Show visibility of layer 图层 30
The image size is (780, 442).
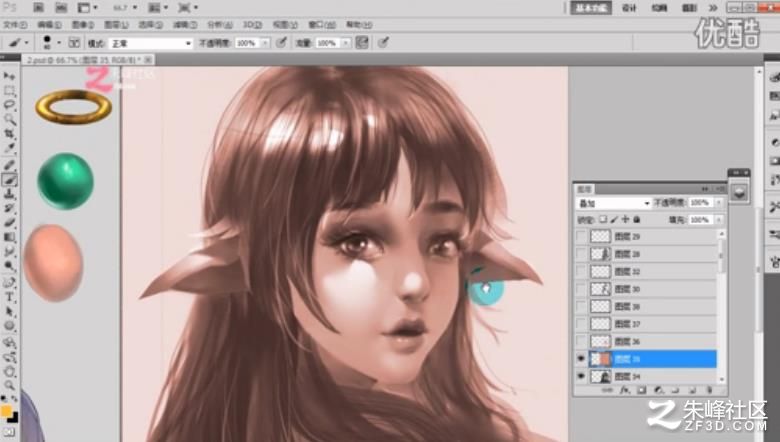click(x=581, y=288)
